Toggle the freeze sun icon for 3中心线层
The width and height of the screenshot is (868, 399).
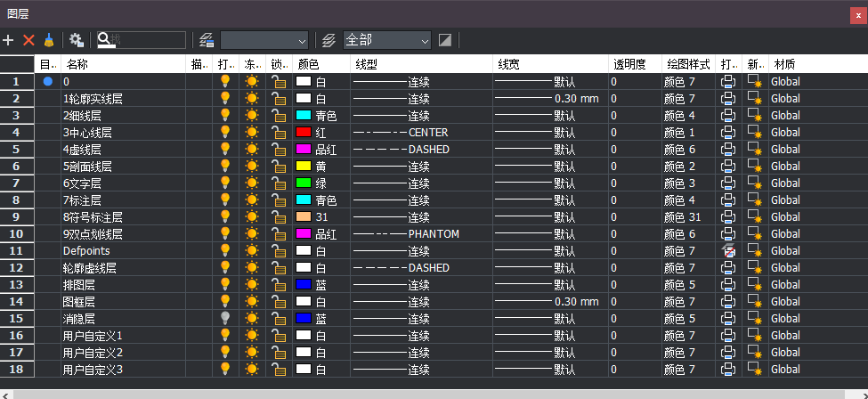point(252,133)
